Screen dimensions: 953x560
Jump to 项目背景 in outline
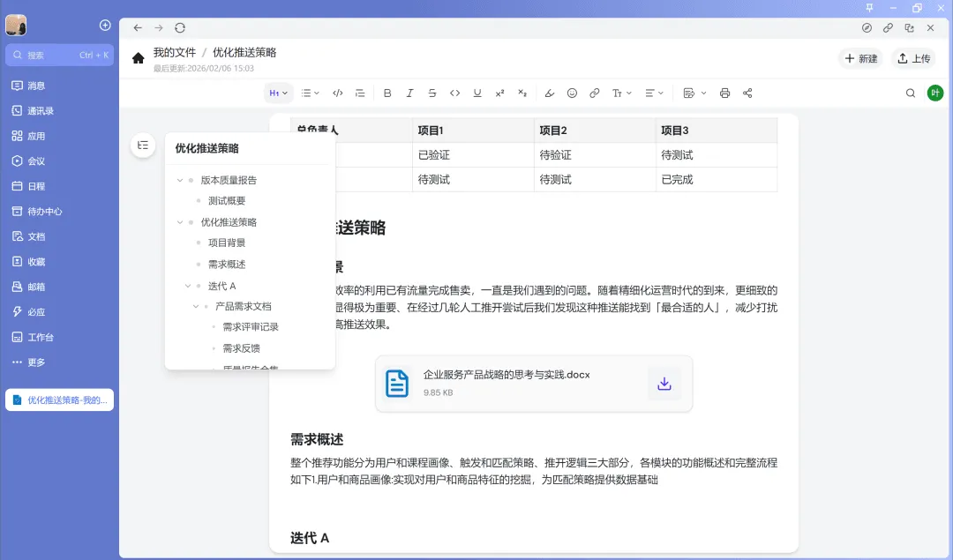click(x=227, y=243)
